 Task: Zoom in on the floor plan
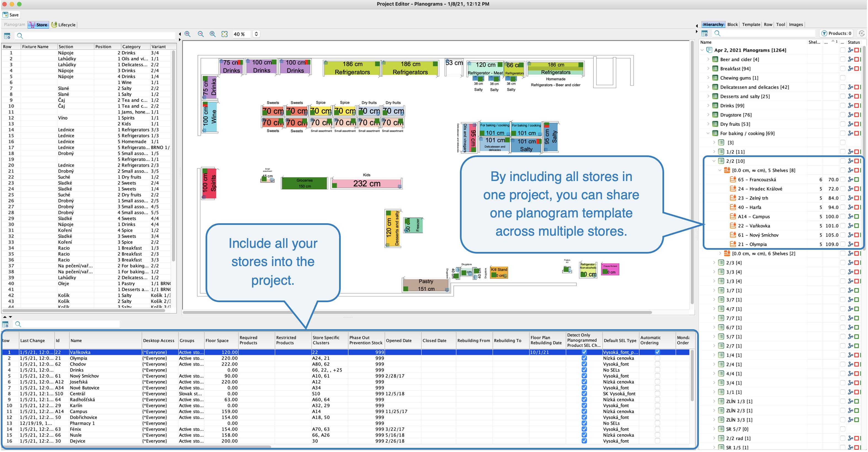(188, 34)
